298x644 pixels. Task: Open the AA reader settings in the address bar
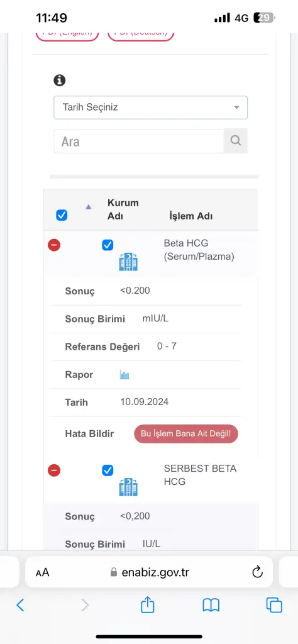(x=43, y=572)
